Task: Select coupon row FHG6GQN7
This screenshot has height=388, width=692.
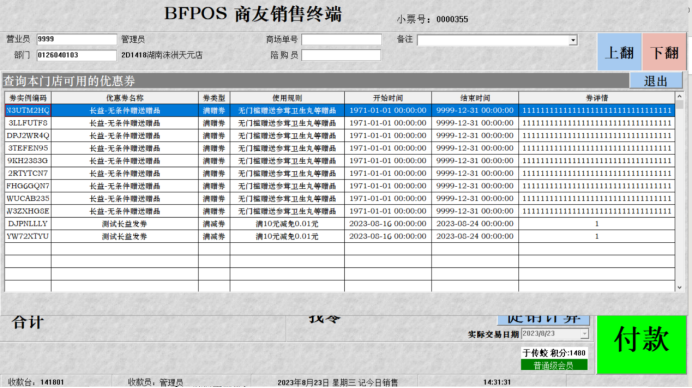Action: (339, 186)
